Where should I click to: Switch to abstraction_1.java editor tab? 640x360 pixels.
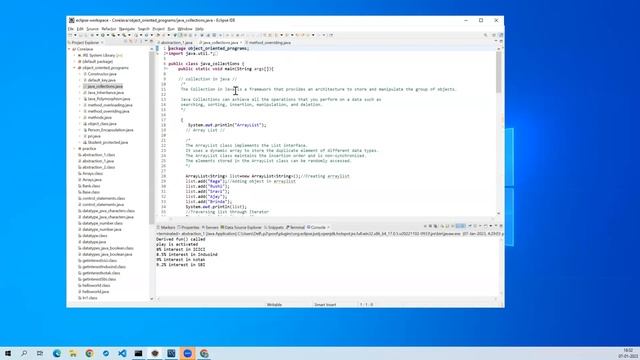[x=176, y=42]
